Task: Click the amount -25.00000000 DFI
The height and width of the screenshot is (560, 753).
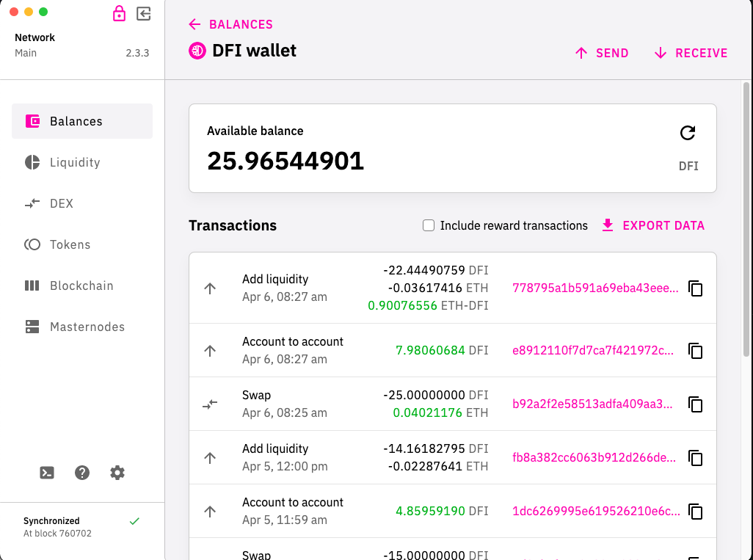Action: tap(435, 396)
